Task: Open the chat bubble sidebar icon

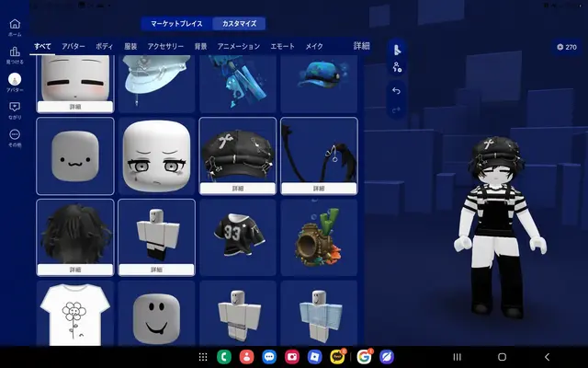Action: tap(15, 107)
